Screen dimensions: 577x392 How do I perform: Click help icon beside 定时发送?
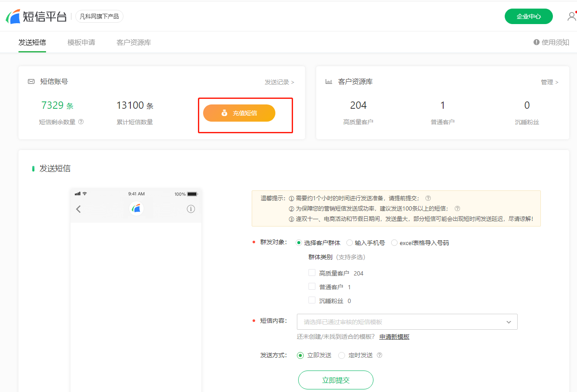[x=380, y=355]
